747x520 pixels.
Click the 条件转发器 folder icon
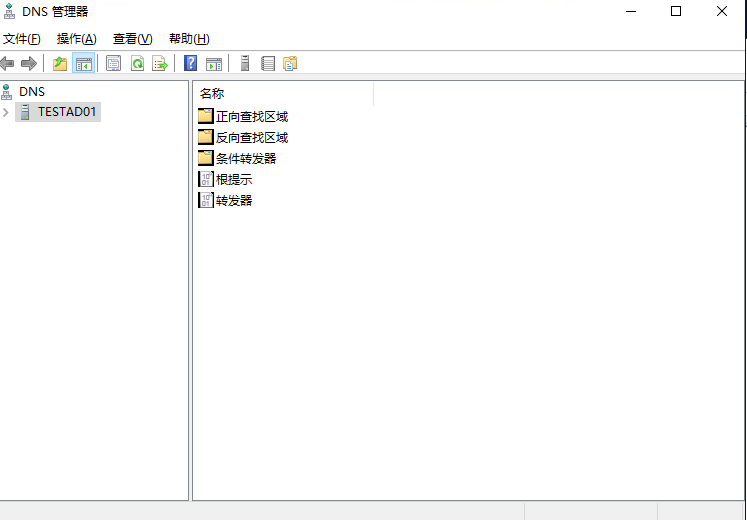click(x=205, y=158)
